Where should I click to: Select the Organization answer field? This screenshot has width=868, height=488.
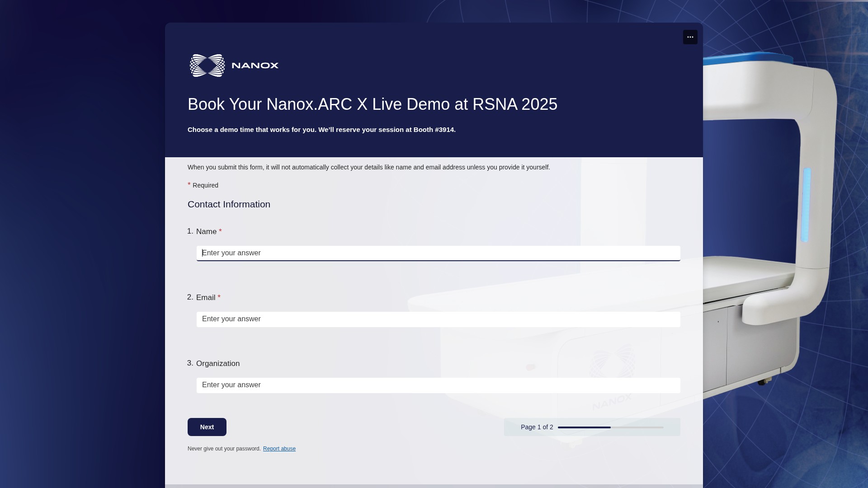pyautogui.click(x=438, y=385)
